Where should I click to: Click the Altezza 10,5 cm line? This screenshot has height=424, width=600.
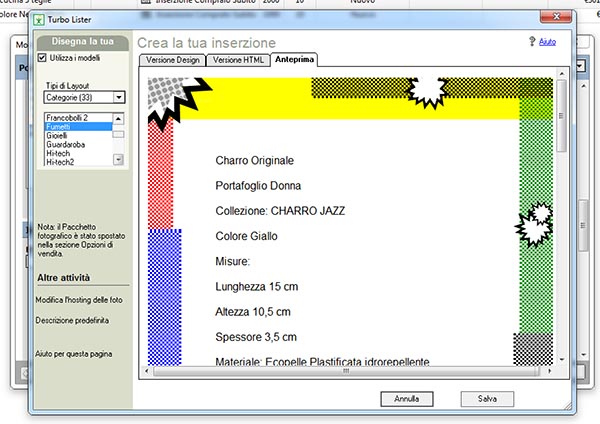click(253, 312)
